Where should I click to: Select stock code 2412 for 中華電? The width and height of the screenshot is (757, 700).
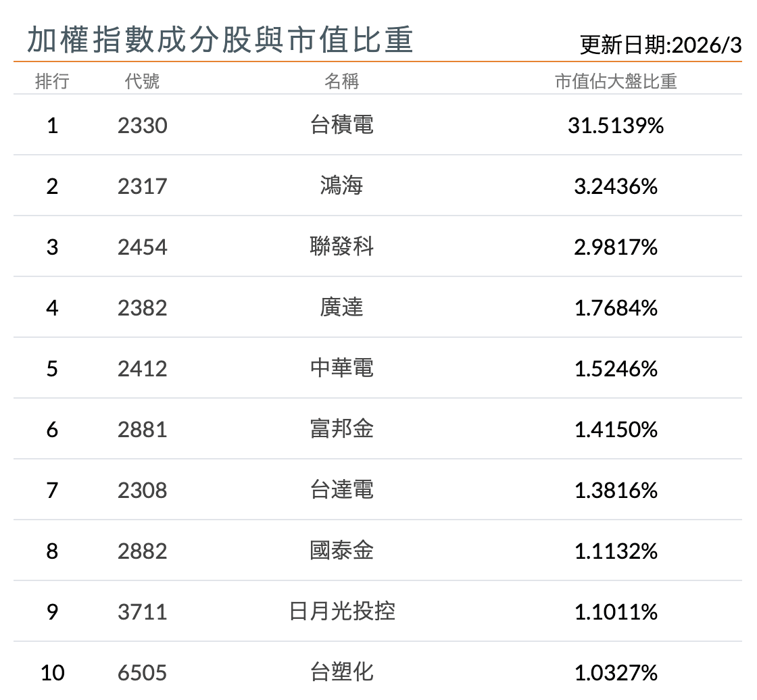click(x=143, y=368)
